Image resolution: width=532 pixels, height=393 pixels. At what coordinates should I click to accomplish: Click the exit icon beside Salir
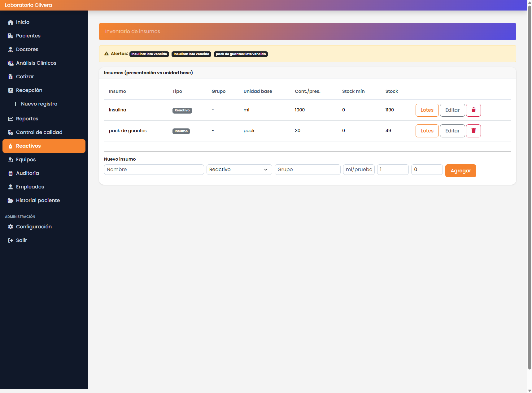pos(11,240)
